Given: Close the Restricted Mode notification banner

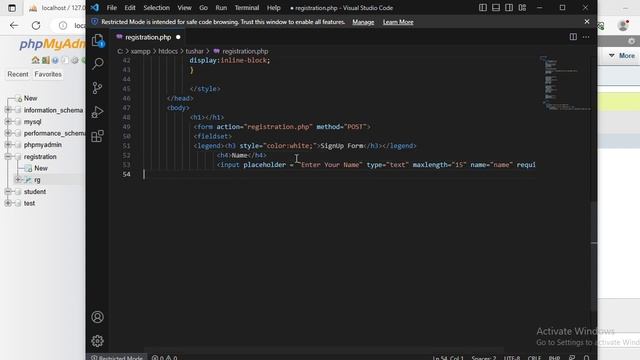Looking at the screenshot, I should (587, 22).
